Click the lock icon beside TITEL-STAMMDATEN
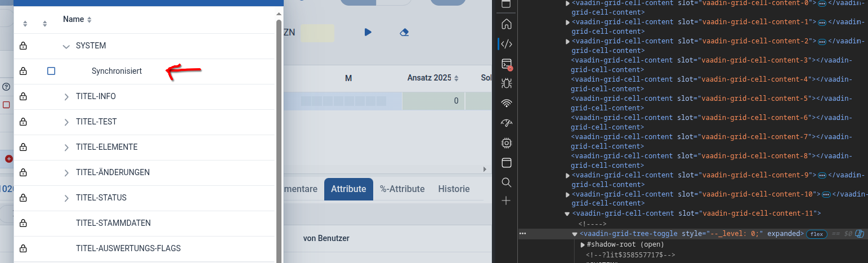The height and width of the screenshot is (263, 868). point(23,223)
